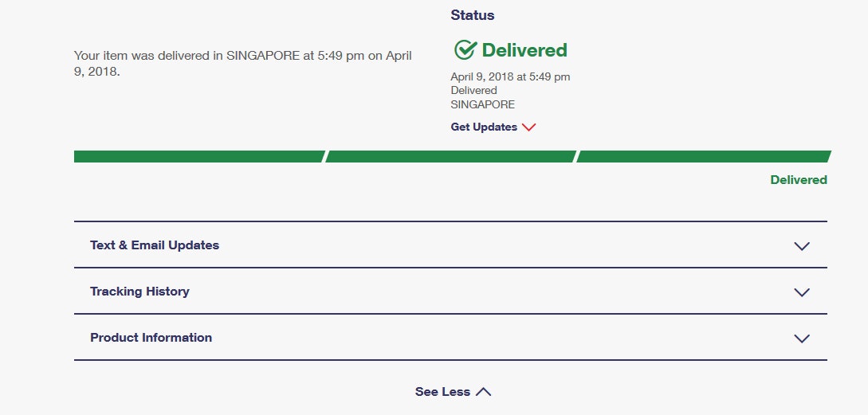Click the up chevron next to See Less

(483, 392)
